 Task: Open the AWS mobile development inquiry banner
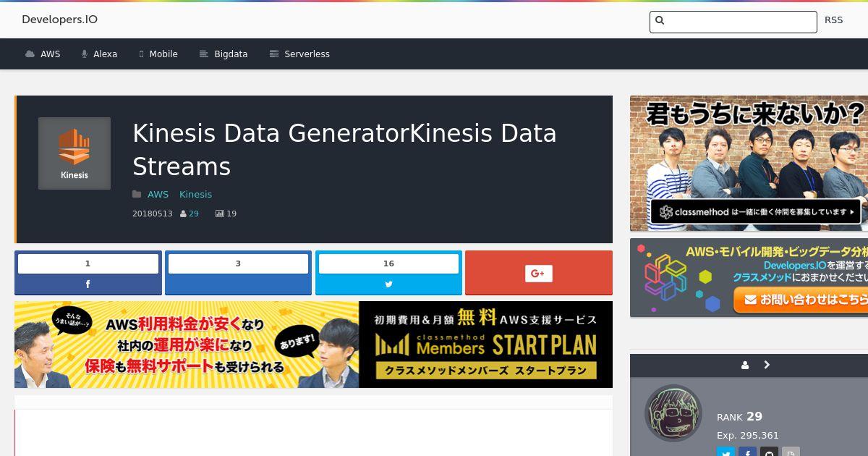click(749, 278)
